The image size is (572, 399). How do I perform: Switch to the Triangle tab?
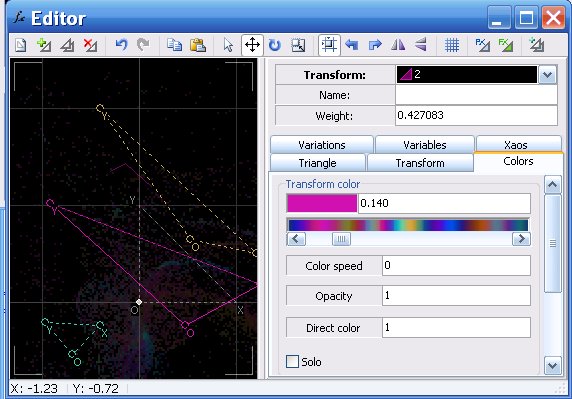pos(317,163)
